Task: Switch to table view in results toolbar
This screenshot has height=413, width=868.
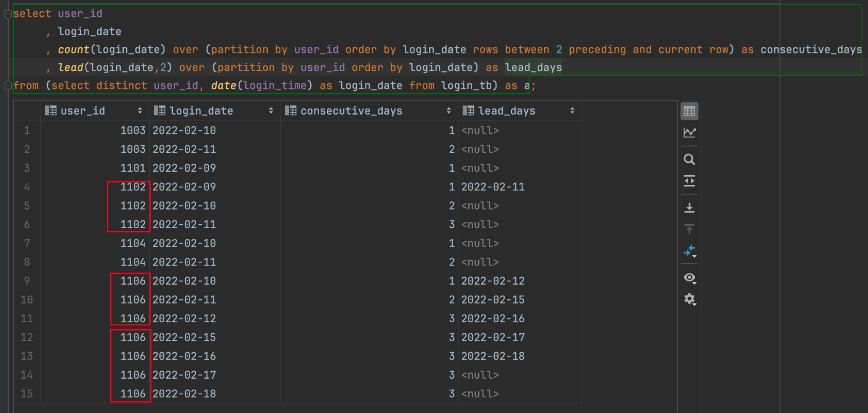Action: point(689,111)
